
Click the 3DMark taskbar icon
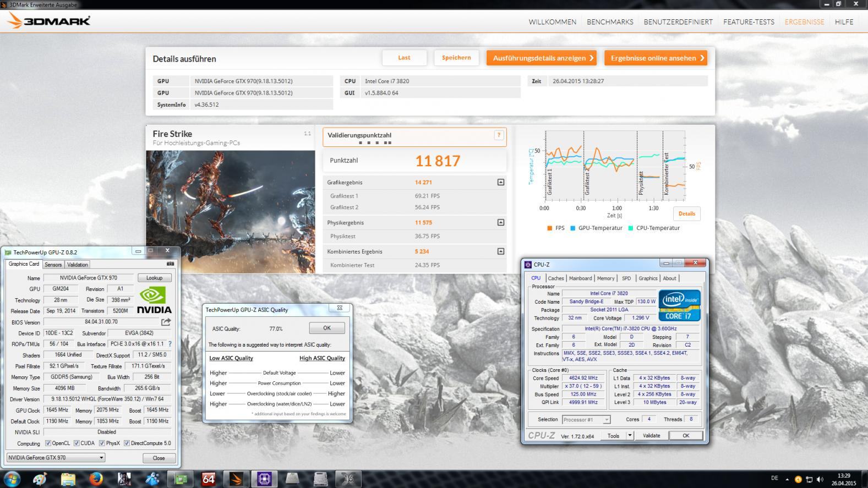236,479
